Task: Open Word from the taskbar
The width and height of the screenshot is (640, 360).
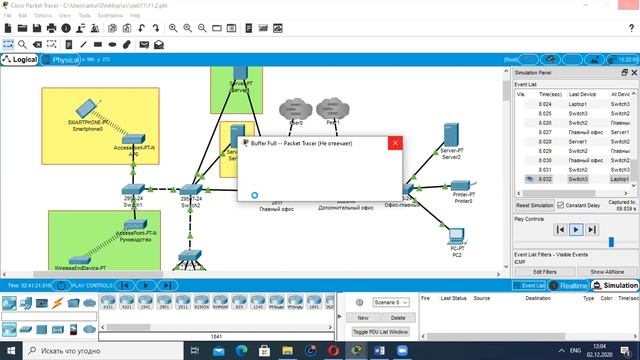Action: 379,351
